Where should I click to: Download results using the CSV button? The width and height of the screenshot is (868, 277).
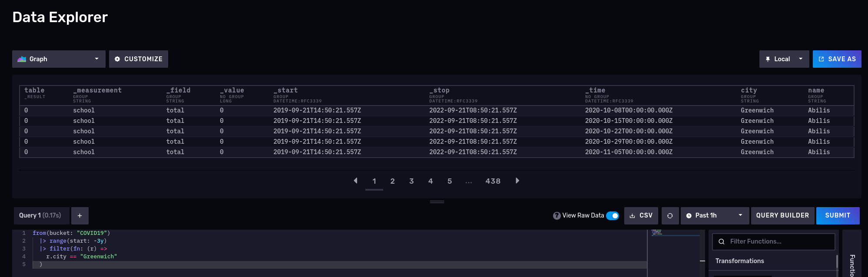pos(641,216)
